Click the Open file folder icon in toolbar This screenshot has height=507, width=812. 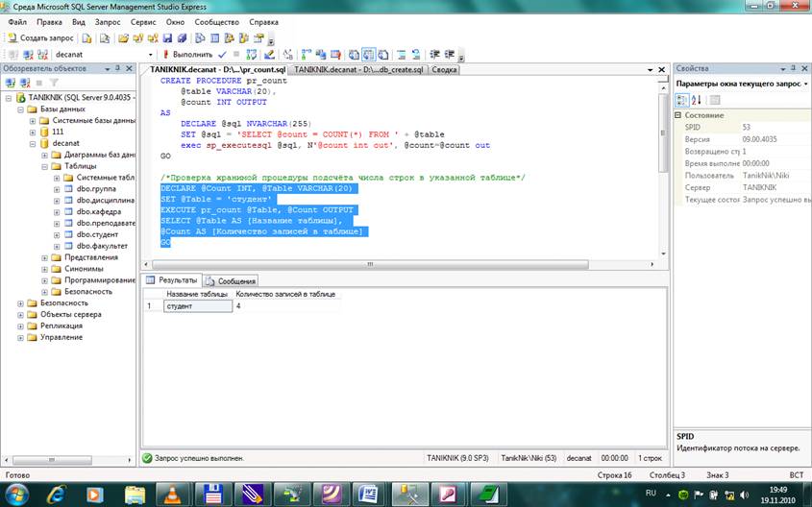(124, 38)
